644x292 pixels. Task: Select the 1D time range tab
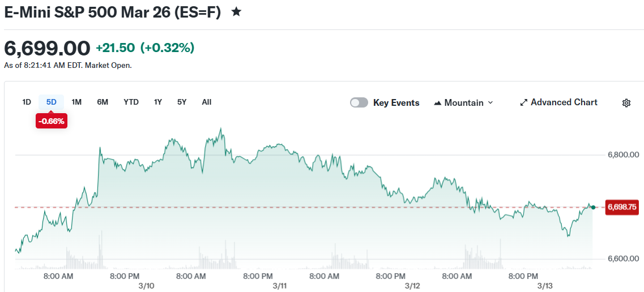pyautogui.click(x=27, y=102)
